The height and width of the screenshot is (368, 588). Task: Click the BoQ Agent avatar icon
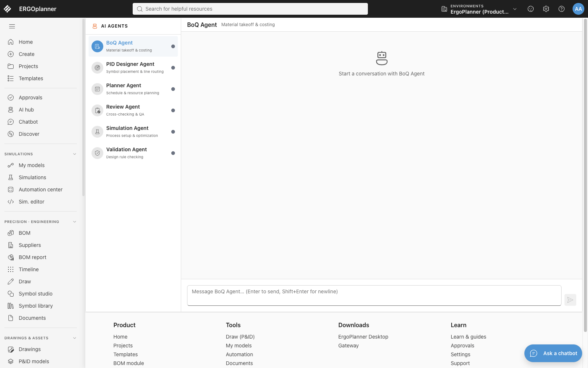pos(97,46)
